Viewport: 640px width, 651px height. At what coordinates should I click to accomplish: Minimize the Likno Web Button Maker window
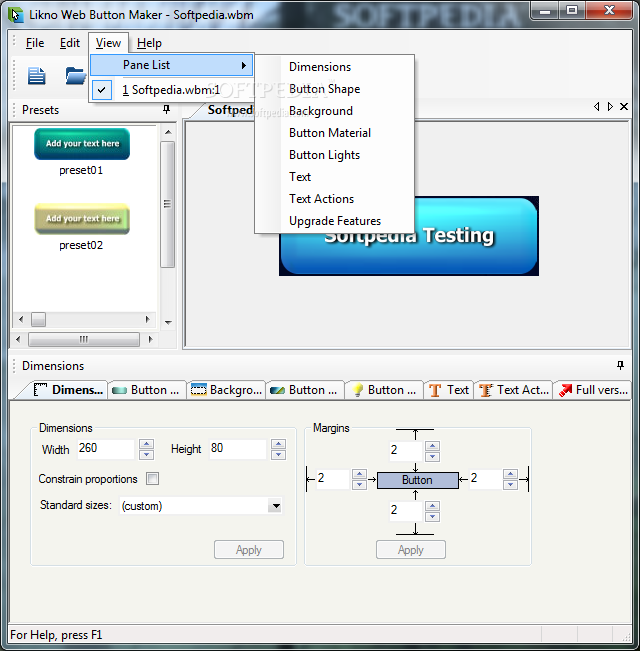coord(545,11)
